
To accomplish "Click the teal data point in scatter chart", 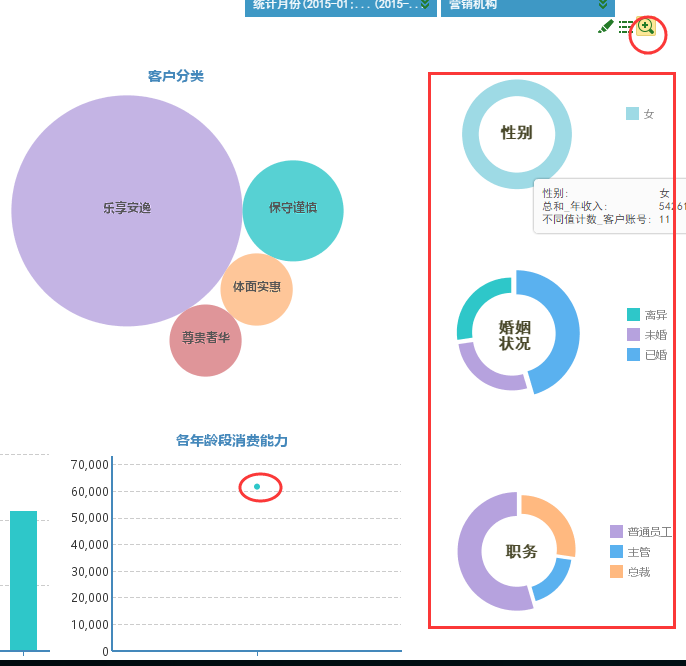I will pyautogui.click(x=257, y=487).
